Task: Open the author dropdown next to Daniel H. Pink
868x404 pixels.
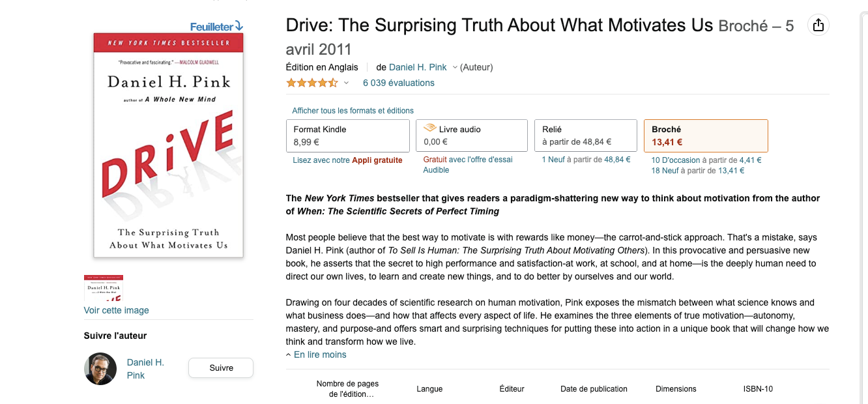Action: (455, 67)
